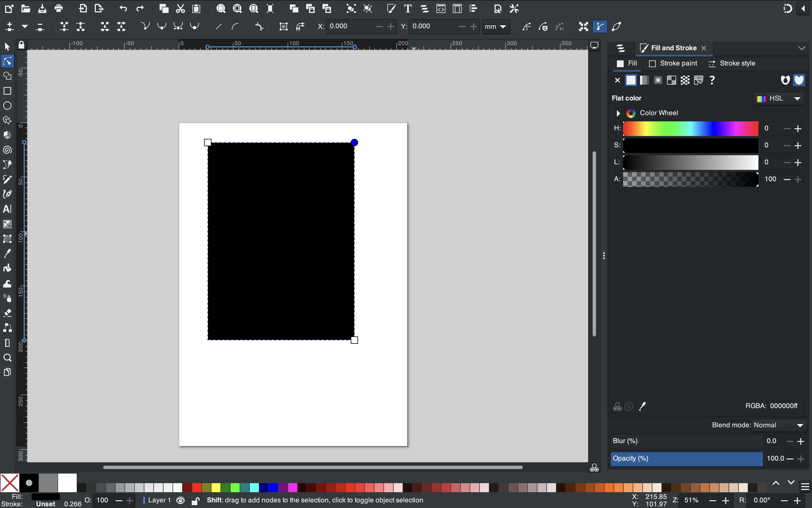Show next palette row down arrow
812x508 pixels.
791,483
